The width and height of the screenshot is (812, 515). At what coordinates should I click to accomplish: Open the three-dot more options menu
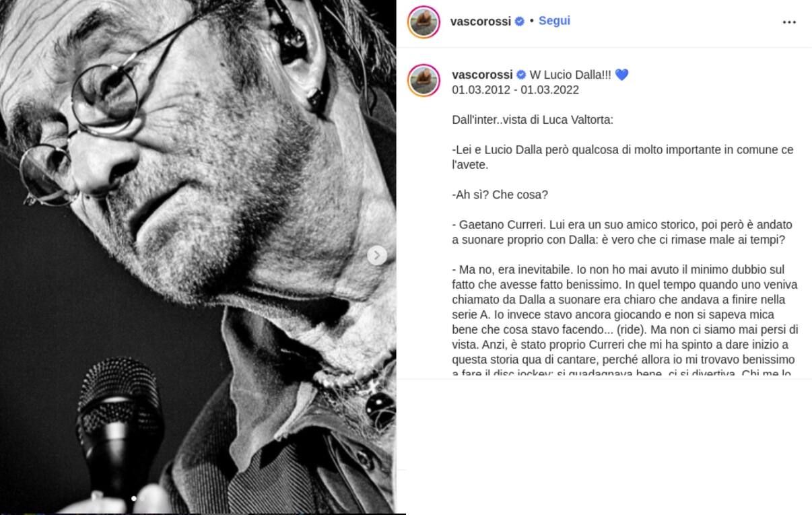tap(789, 22)
